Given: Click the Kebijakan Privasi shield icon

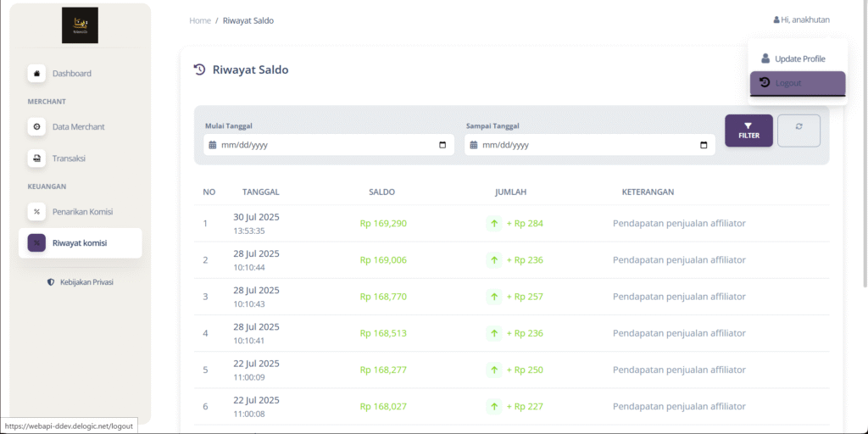Looking at the screenshot, I should click(x=51, y=282).
